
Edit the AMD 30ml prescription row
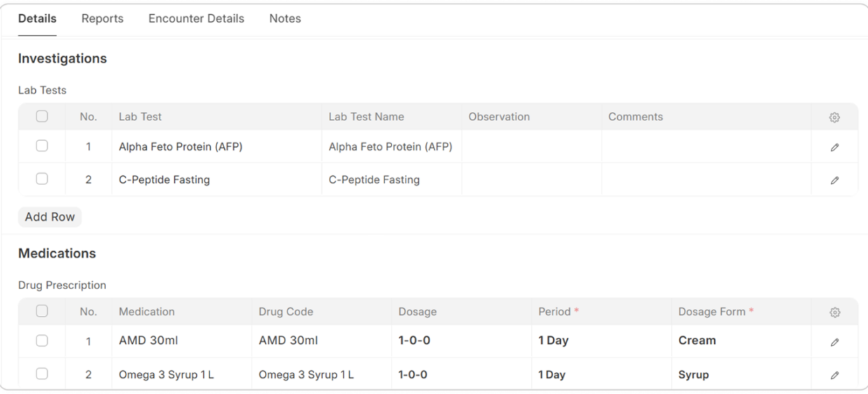pos(834,342)
